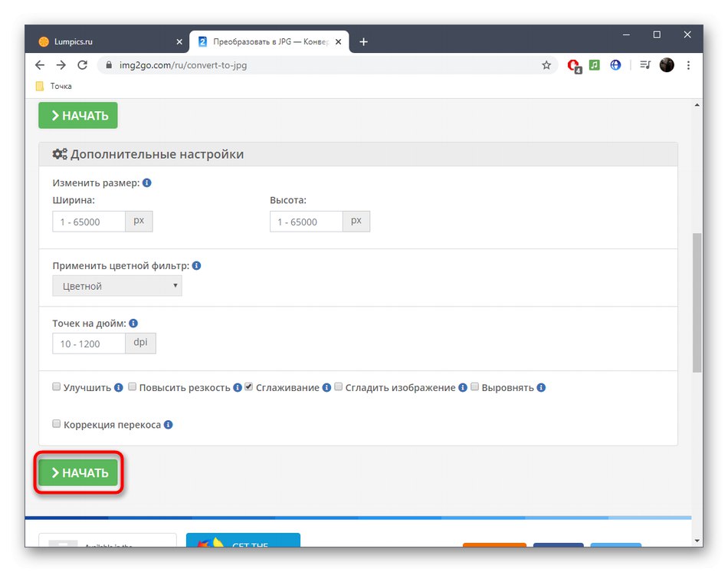This screenshot has height=572, width=728.
Task: Click the top НАЧАТЬ button
Action: coord(78,115)
